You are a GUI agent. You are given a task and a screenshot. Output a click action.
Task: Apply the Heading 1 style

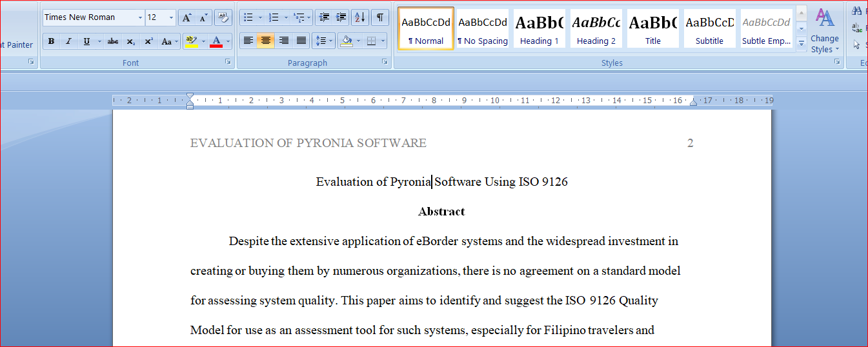540,28
